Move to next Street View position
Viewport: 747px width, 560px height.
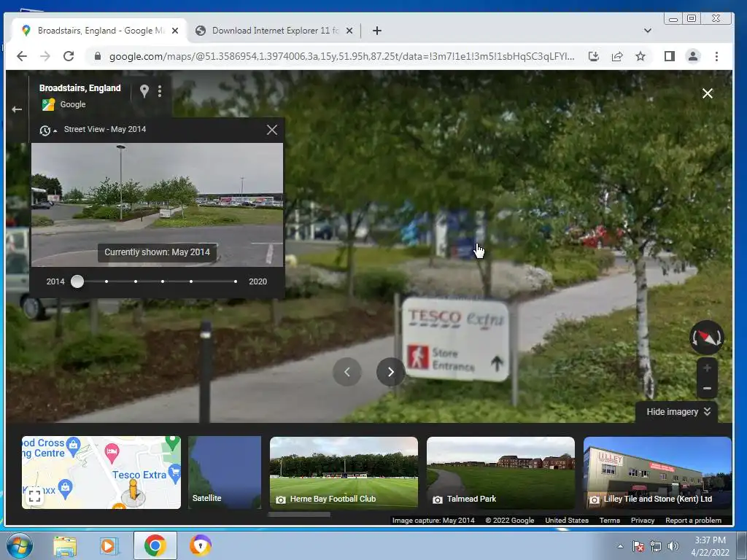pos(391,372)
